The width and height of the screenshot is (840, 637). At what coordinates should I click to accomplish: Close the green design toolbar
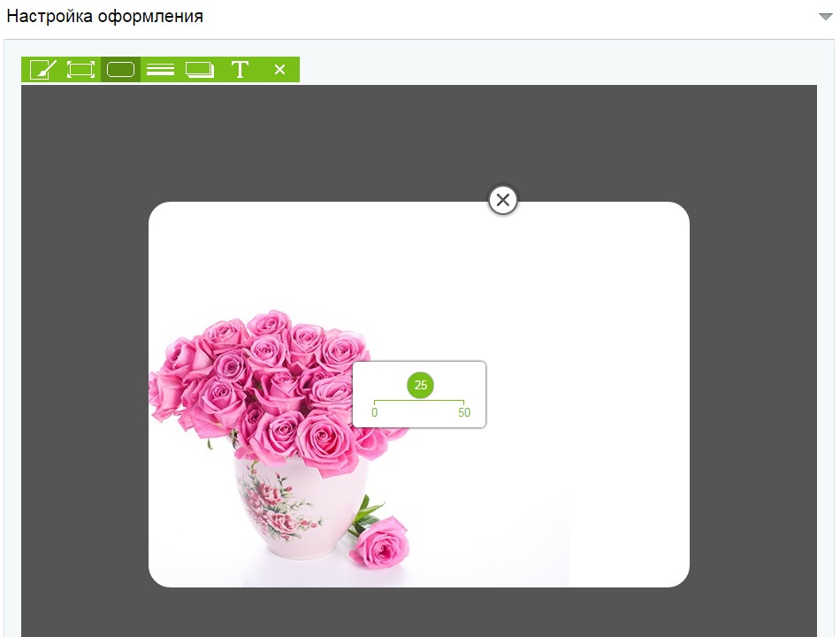pyautogui.click(x=279, y=70)
